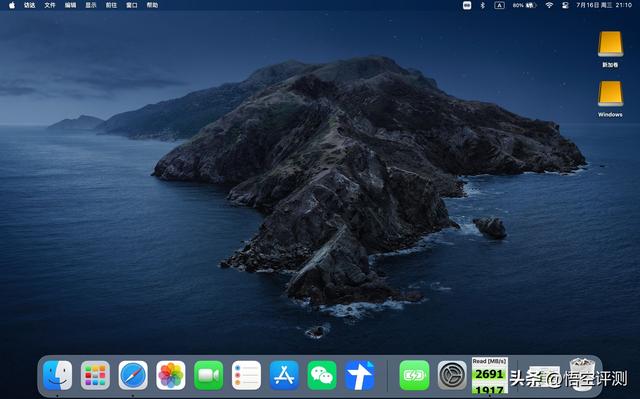Open Finder from the Dock
Viewport: 640px width, 399px height.
tap(58, 375)
